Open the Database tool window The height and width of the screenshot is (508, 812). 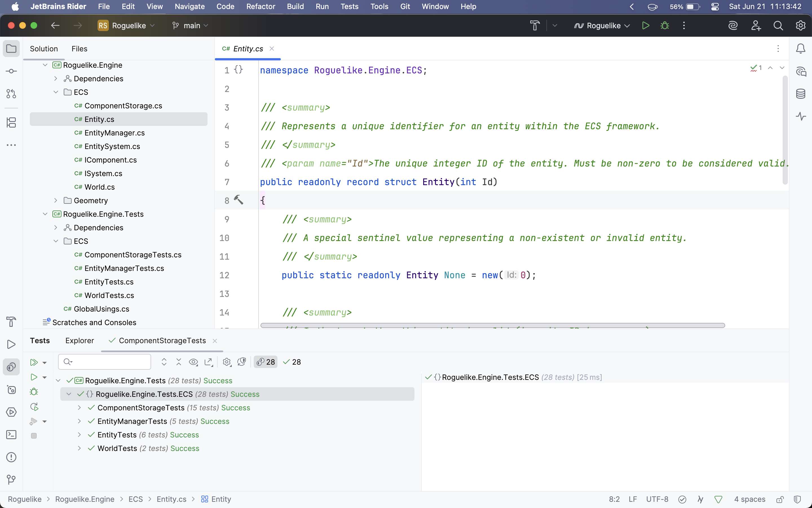[801, 94]
